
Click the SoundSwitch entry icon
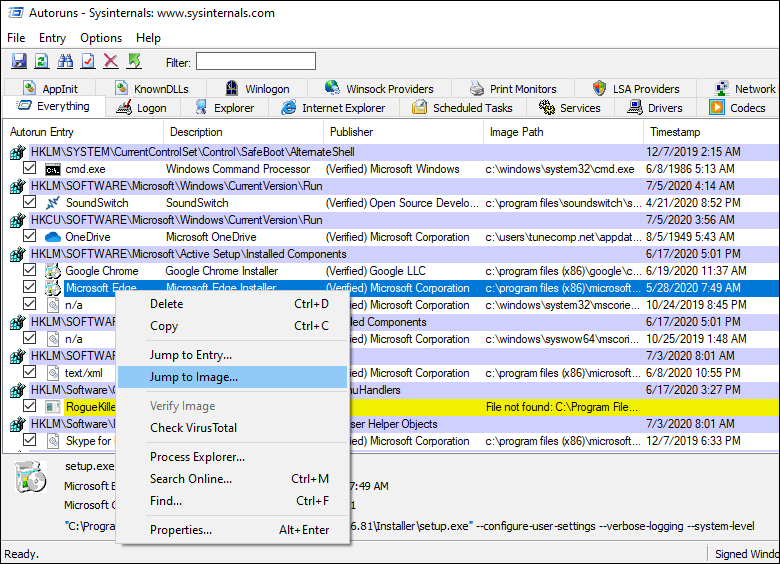click(53, 203)
